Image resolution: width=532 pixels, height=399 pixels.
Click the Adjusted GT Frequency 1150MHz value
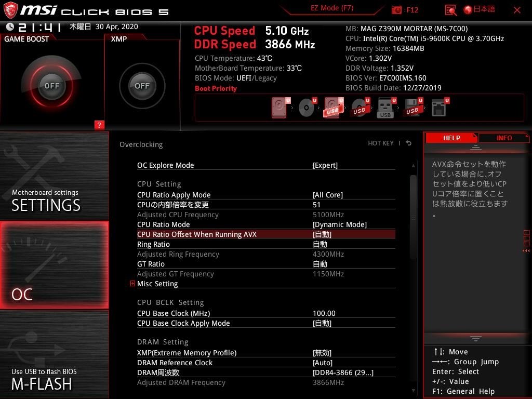[328, 273]
